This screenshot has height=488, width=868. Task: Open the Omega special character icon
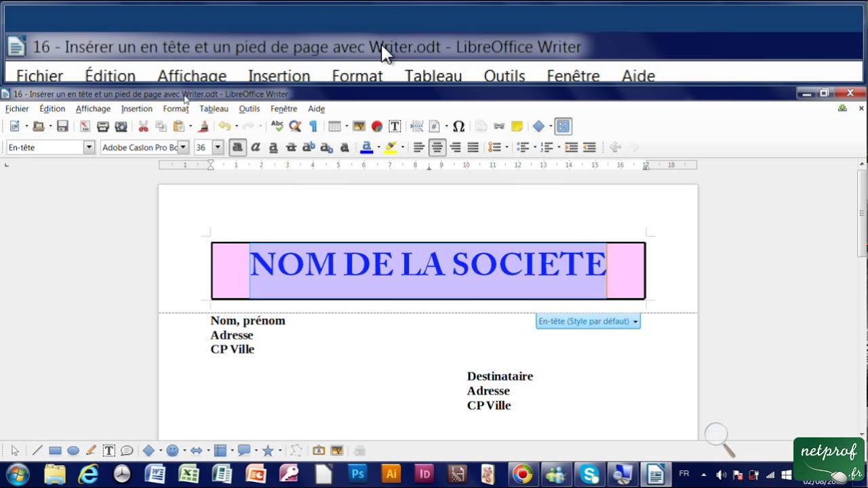(x=458, y=126)
